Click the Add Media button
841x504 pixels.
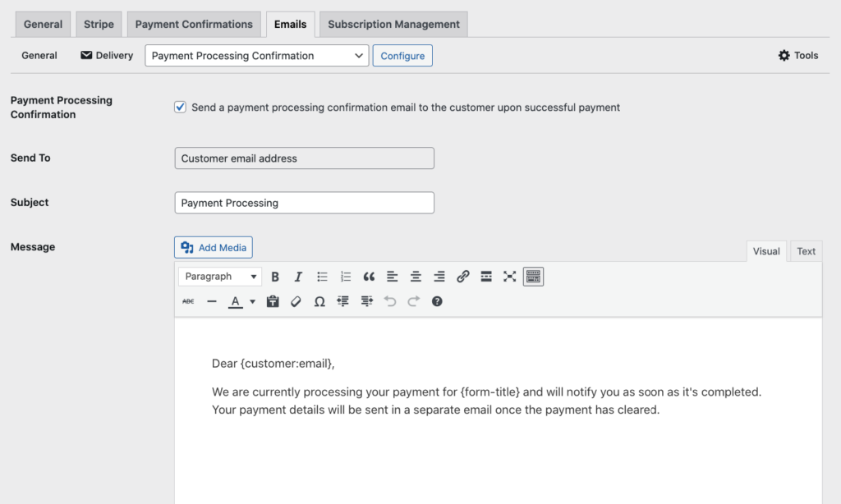point(214,247)
